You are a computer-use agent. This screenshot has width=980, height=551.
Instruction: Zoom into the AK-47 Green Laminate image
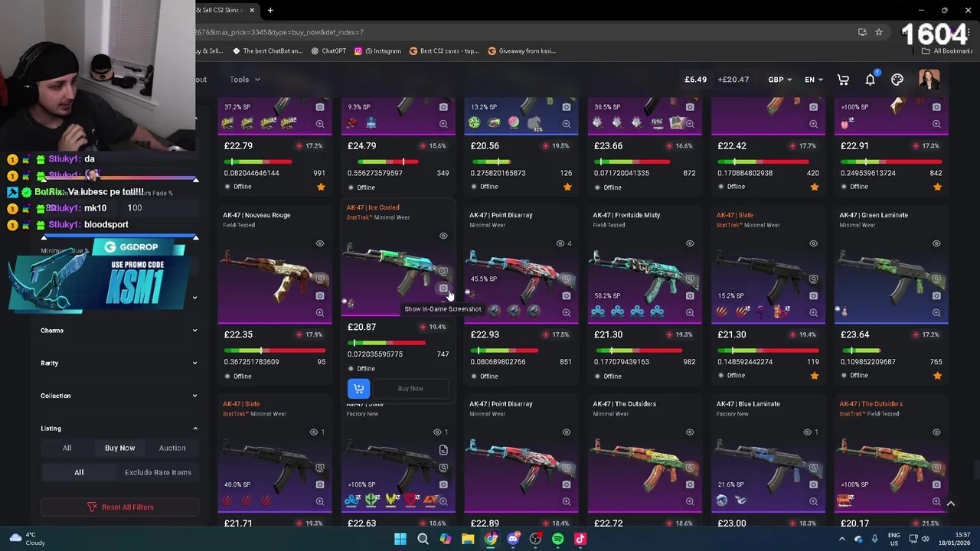[936, 312]
